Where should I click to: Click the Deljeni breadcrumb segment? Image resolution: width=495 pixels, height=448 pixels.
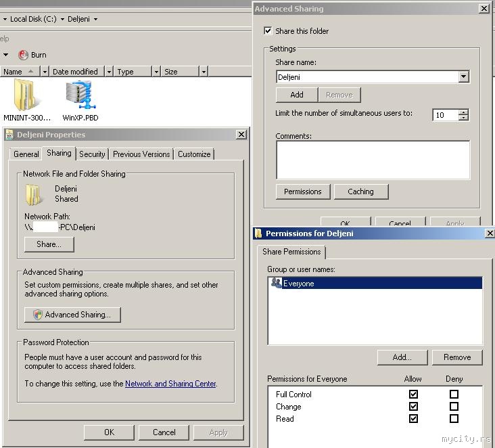click(x=78, y=19)
